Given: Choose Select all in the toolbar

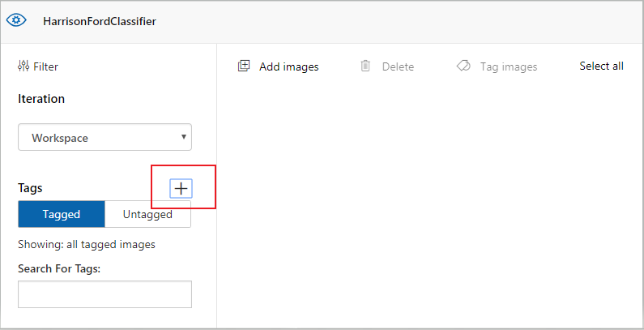Looking at the screenshot, I should point(601,66).
